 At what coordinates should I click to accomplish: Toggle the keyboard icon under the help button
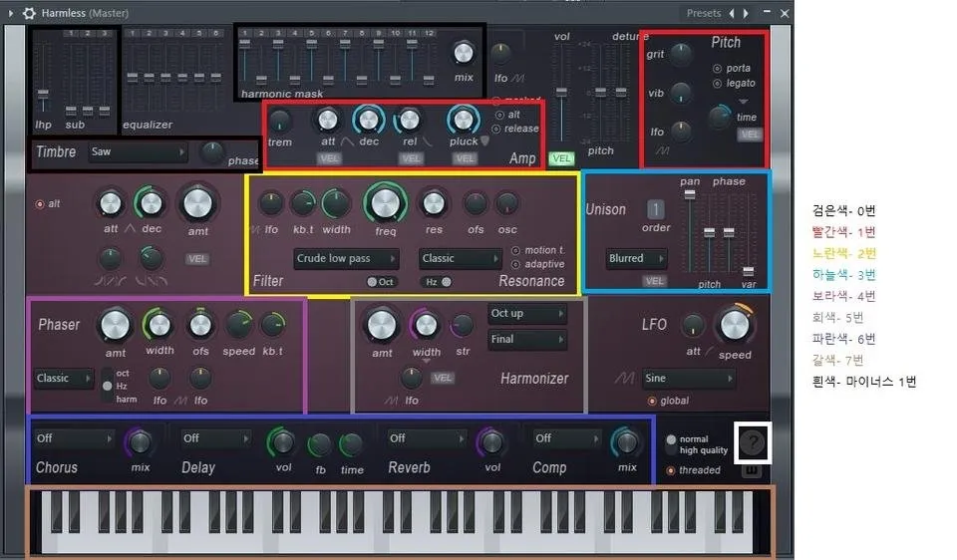(752, 470)
